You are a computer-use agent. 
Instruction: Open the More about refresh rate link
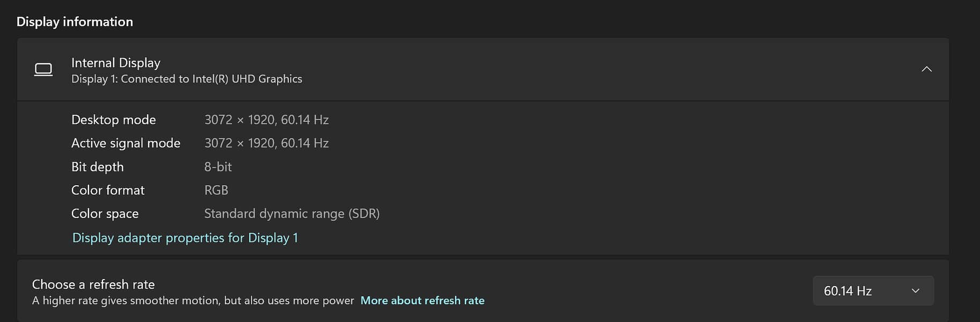tap(422, 301)
